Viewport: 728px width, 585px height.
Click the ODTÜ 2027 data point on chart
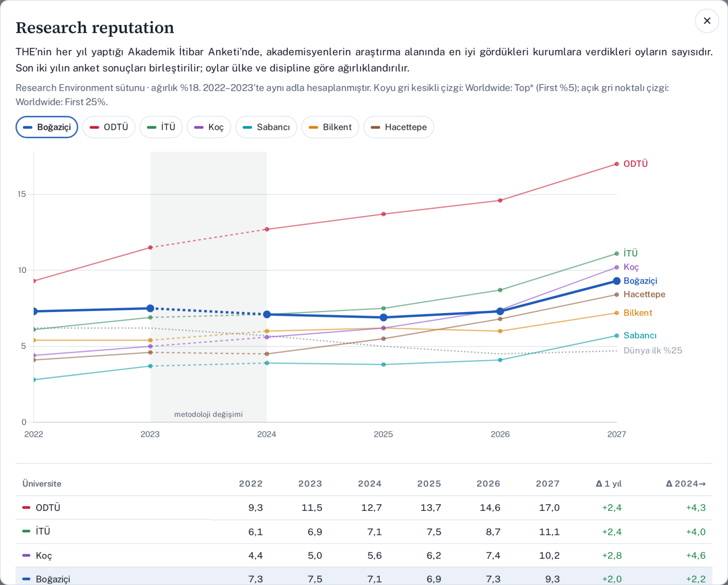(617, 164)
